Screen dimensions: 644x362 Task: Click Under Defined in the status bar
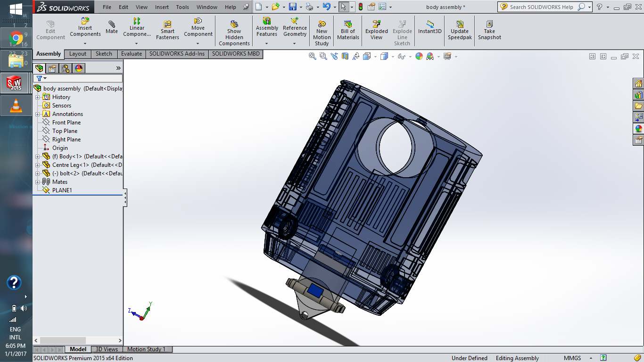tap(469, 358)
